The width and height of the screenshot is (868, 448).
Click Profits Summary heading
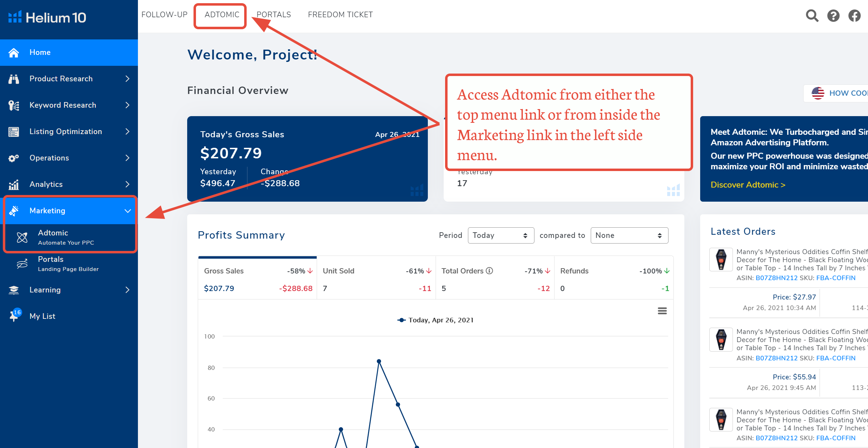[x=241, y=235]
